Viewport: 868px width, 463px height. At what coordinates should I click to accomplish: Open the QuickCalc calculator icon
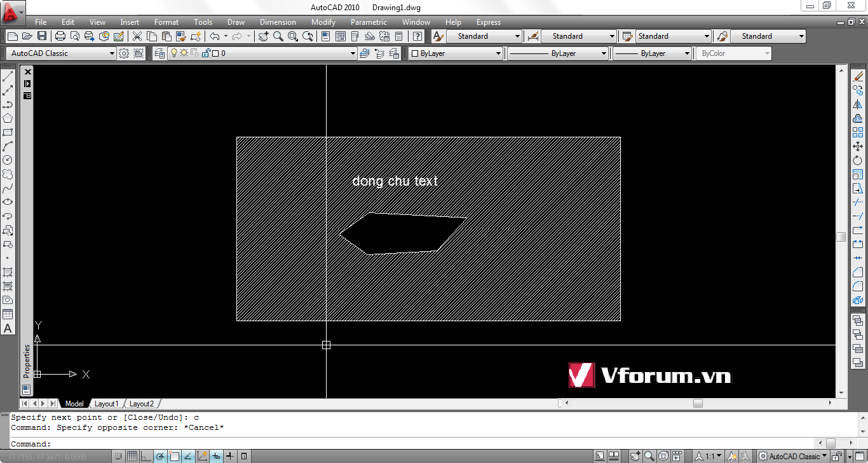point(400,36)
